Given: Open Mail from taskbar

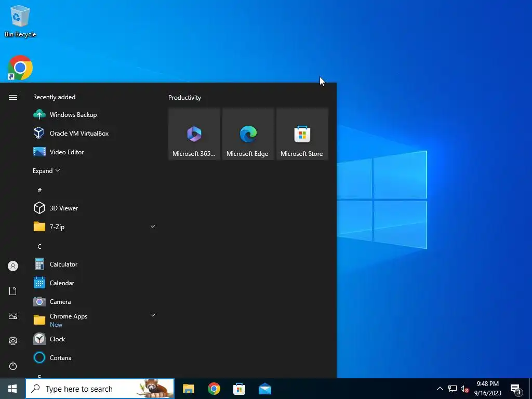Looking at the screenshot, I should (264, 389).
